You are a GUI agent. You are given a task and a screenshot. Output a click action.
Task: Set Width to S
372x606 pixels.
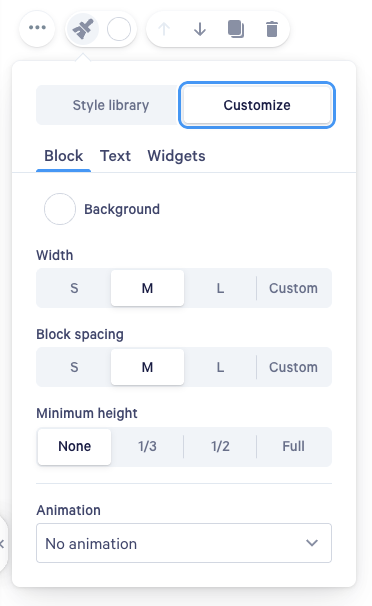(x=74, y=288)
